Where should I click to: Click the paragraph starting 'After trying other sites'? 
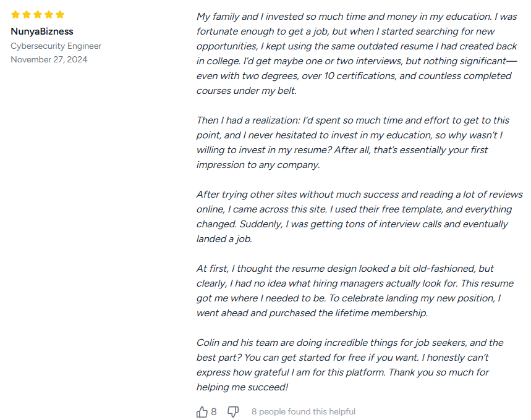(x=360, y=217)
